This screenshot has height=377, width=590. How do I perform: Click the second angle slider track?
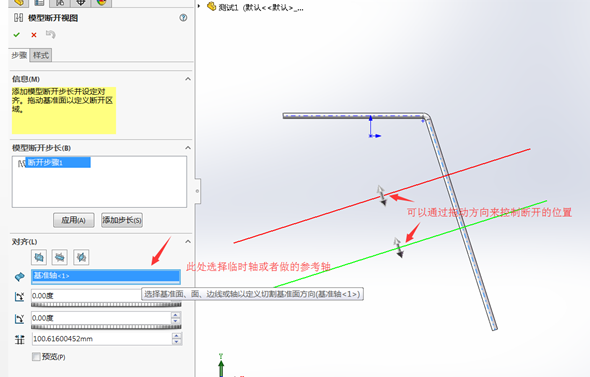tap(106, 327)
